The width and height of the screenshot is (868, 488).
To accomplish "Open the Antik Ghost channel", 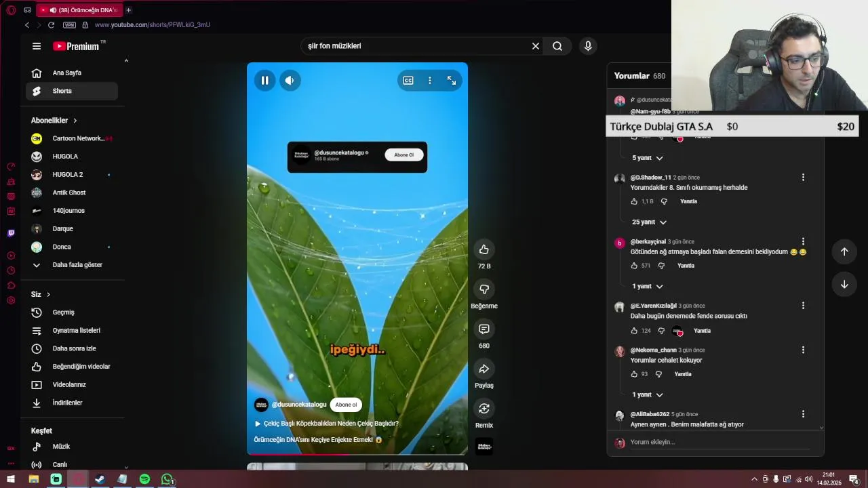I will [x=72, y=192].
